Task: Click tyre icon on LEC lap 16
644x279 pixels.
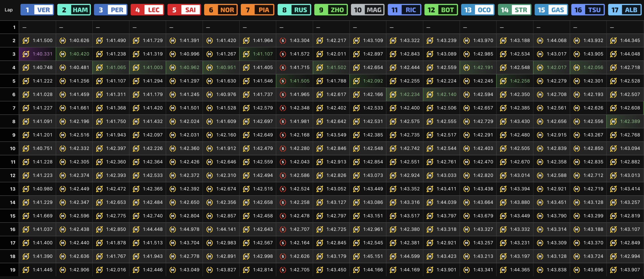Action: [x=136, y=229]
